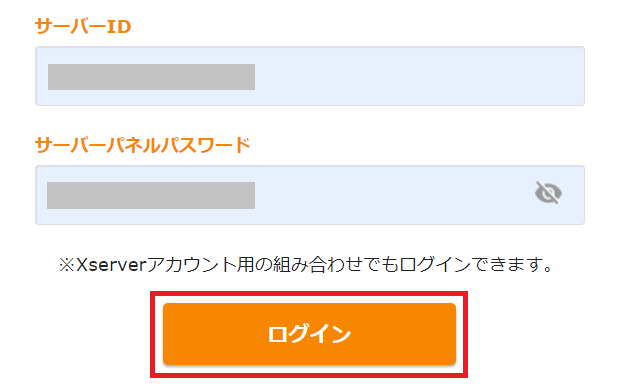
Task: Click the word Xserver in the note line
Action: tap(111, 265)
